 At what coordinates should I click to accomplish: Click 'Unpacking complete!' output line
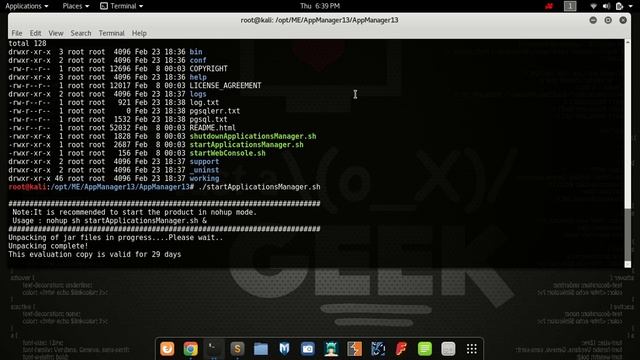pyautogui.click(x=48, y=246)
